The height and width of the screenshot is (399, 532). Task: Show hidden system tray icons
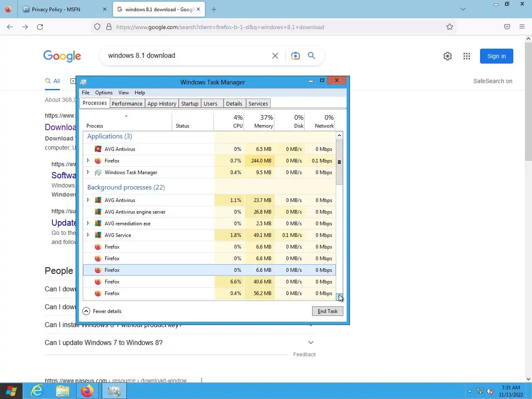pos(470,391)
